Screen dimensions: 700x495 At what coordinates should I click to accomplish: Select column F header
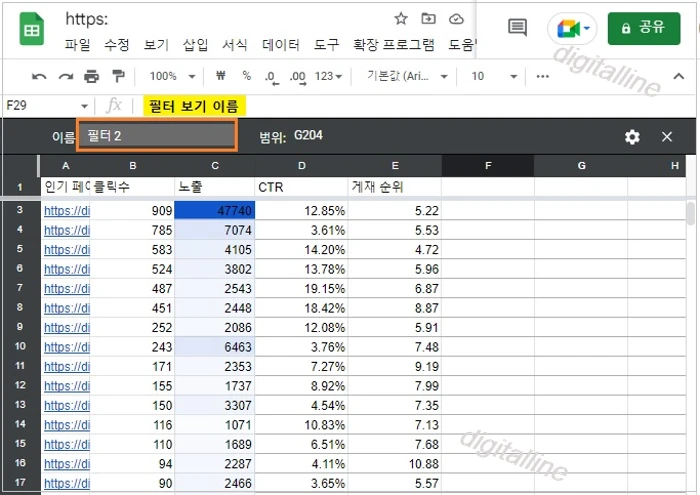488,166
